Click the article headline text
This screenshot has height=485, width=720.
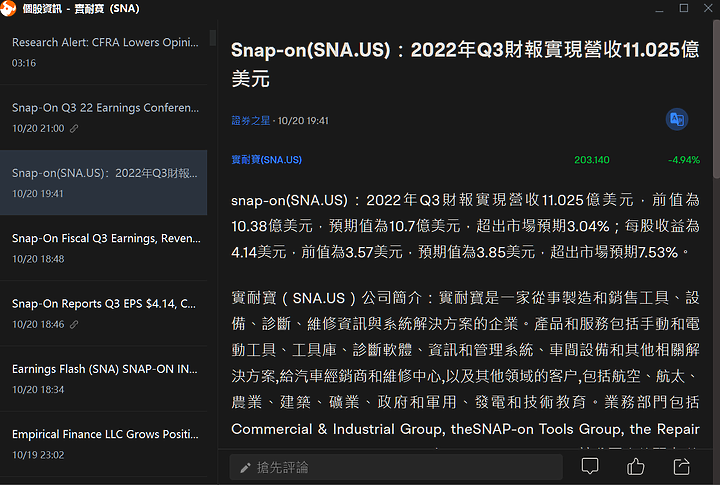coord(465,64)
